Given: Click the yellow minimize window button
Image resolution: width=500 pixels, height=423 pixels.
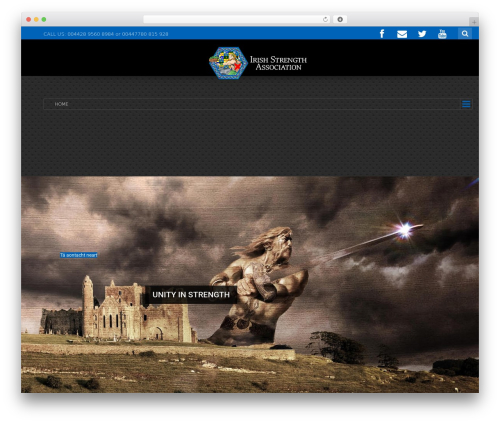Looking at the screenshot, I should [x=36, y=19].
